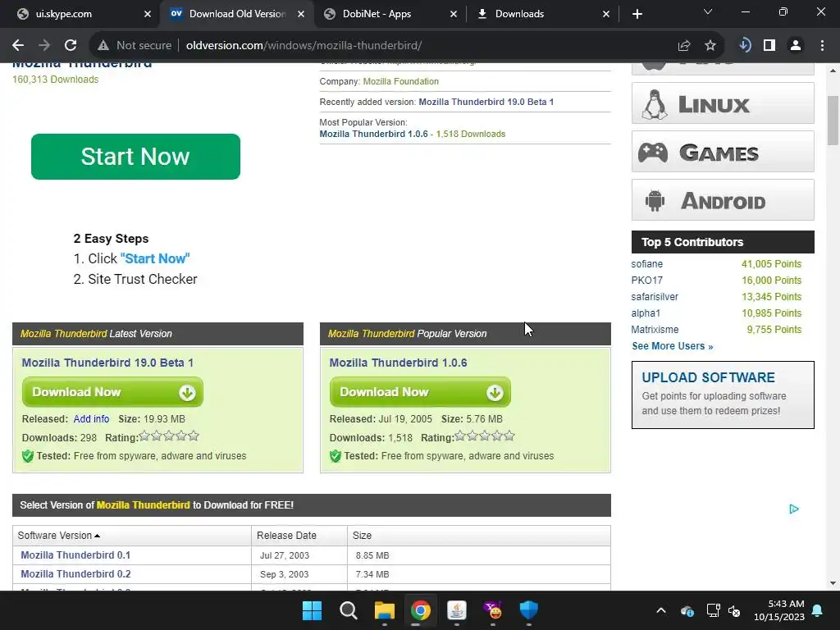Click the See More Users link
The height and width of the screenshot is (630, 840).
pos(673,346)
